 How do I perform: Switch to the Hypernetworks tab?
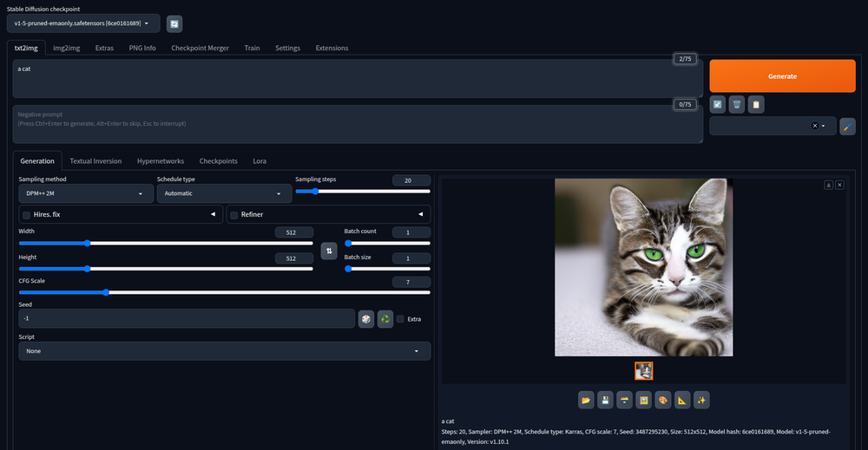[x=161, y=161]
